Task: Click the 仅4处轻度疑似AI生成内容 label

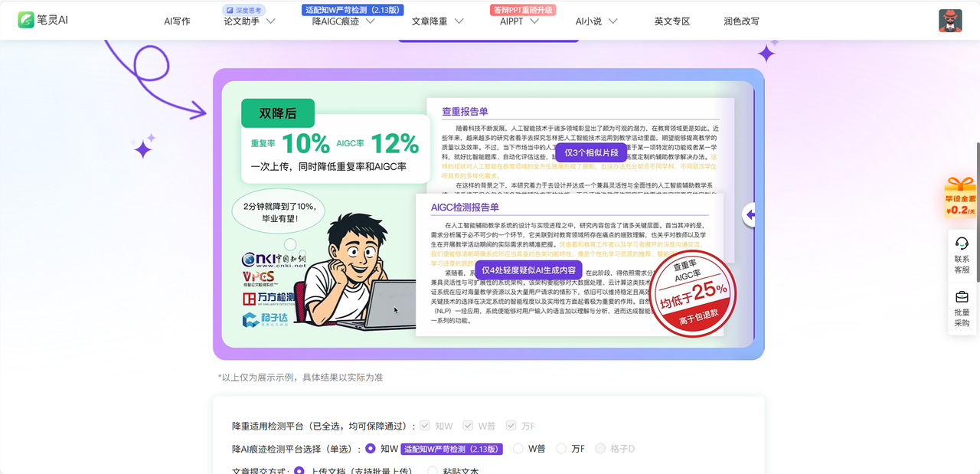Action: 528,270
